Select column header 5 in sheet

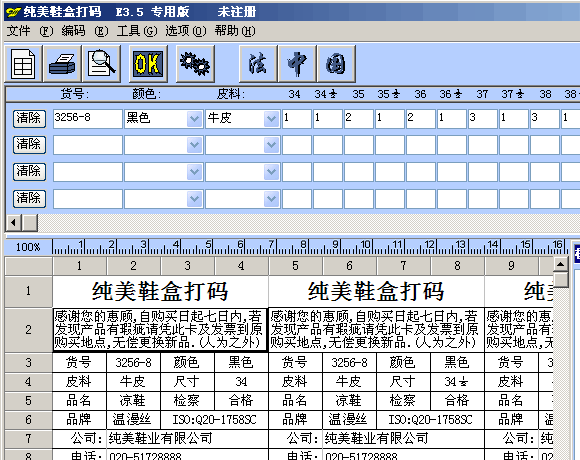[296, 266]
